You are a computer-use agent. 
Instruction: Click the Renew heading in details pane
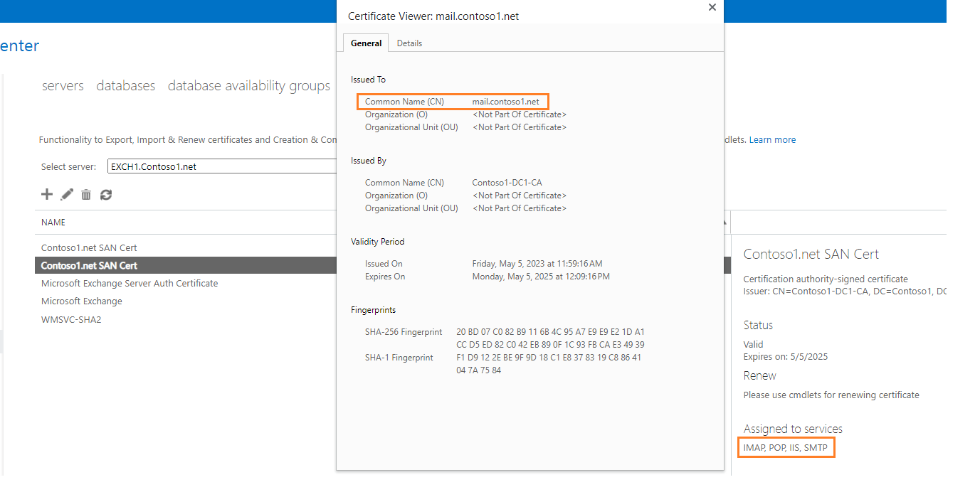coord(760,375)
